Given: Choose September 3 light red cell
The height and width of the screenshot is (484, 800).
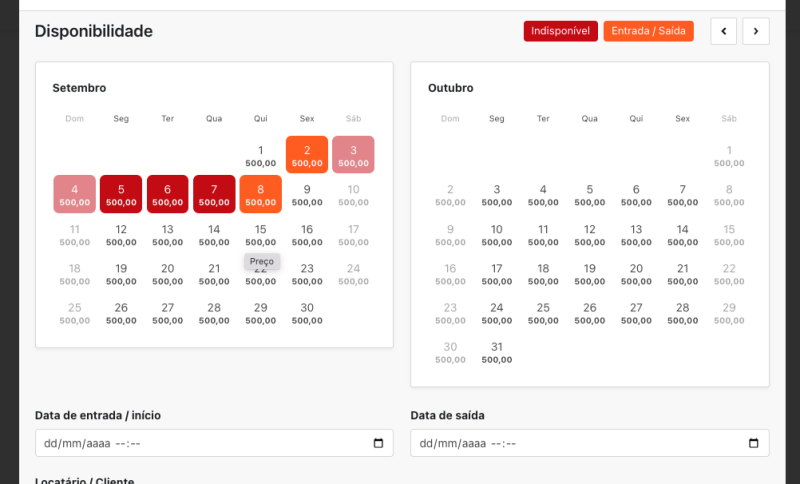Looking at the screenshot, I should [x=353, y=155].
